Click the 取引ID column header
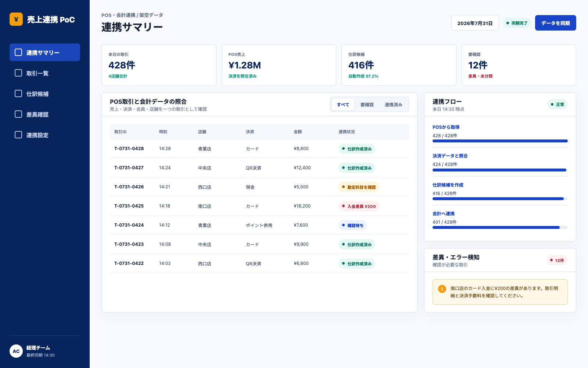This screenshot has width=588, height=368. [x=121, y=132]
